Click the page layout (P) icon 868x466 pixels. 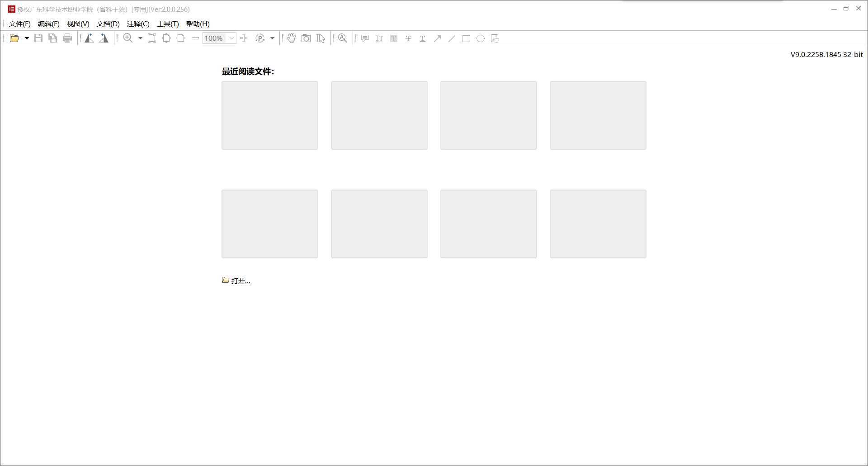pyautogui.click(x=260, y=38)
